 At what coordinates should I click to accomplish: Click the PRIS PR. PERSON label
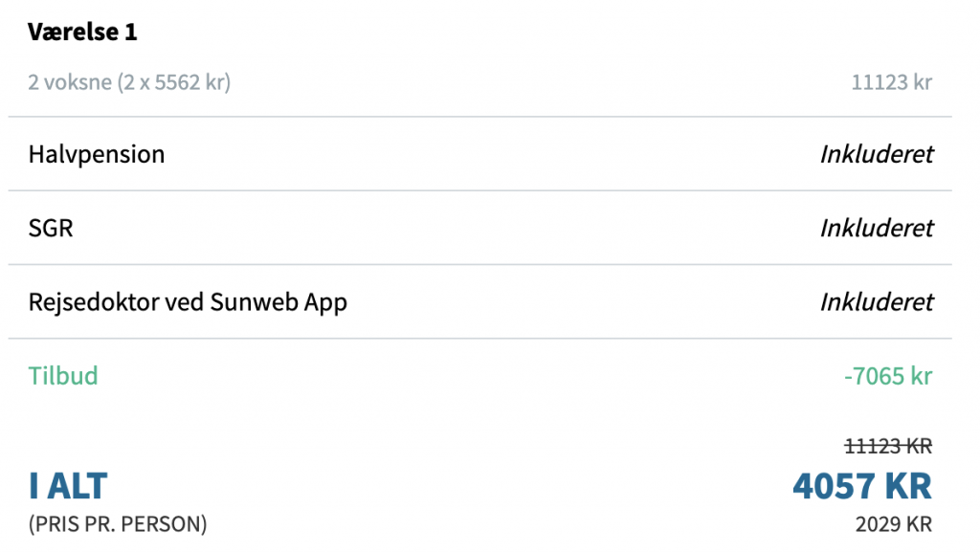pyautogui.click(x=118, y=524)
